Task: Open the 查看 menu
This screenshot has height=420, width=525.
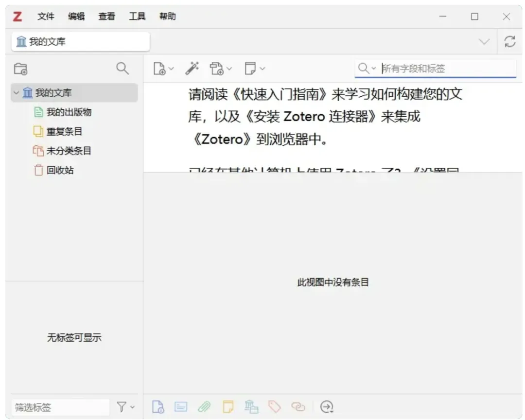Action: [x=107, y=17]
